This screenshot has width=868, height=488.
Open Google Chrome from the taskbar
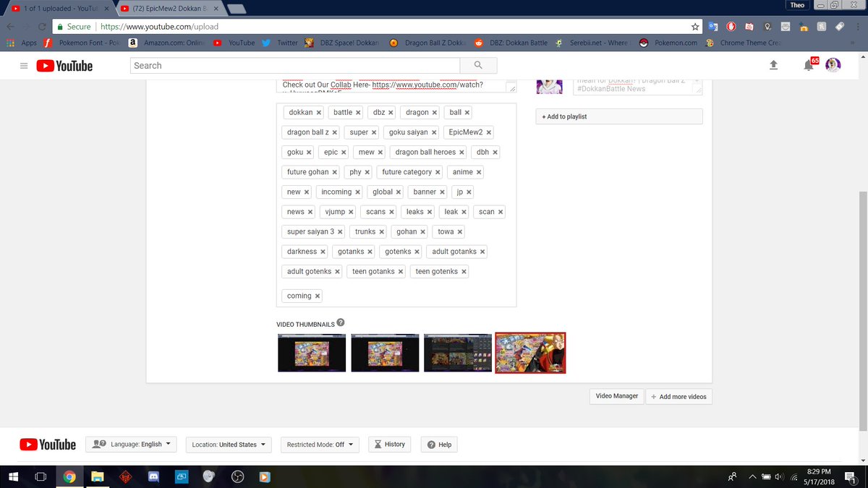click(x=69, y=476)
